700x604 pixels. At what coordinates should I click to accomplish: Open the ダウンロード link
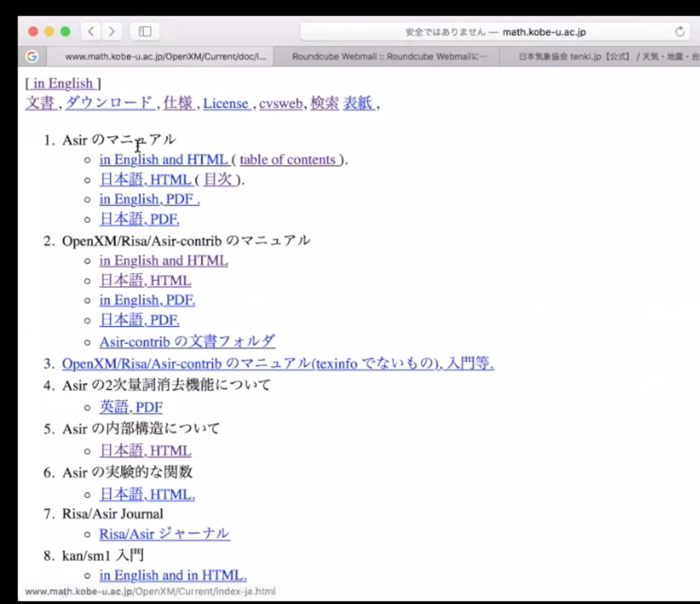(x=110, y=103)
